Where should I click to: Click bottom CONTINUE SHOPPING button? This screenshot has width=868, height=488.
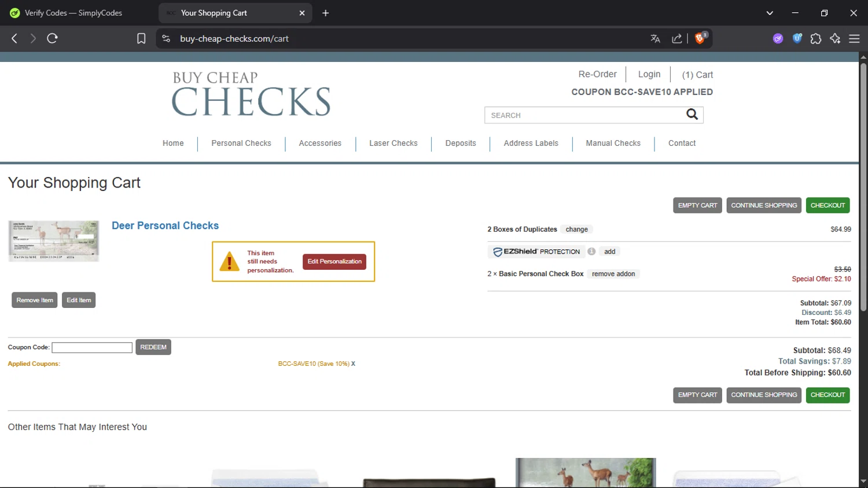click(764, 395)
